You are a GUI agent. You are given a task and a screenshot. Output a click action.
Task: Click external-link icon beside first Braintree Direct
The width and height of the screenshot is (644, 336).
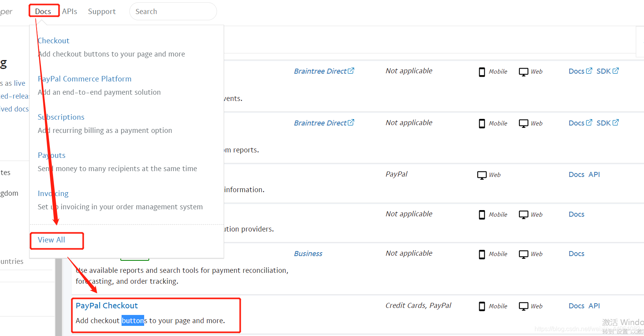pos(351,71)
